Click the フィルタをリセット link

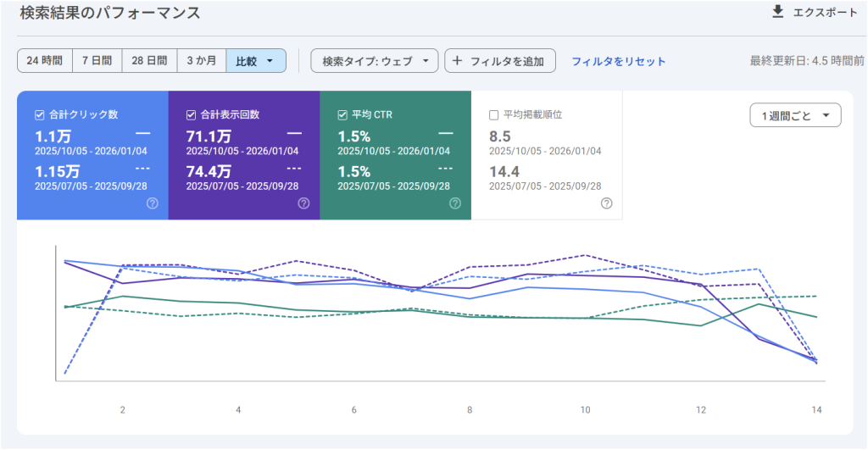[618, 61]
